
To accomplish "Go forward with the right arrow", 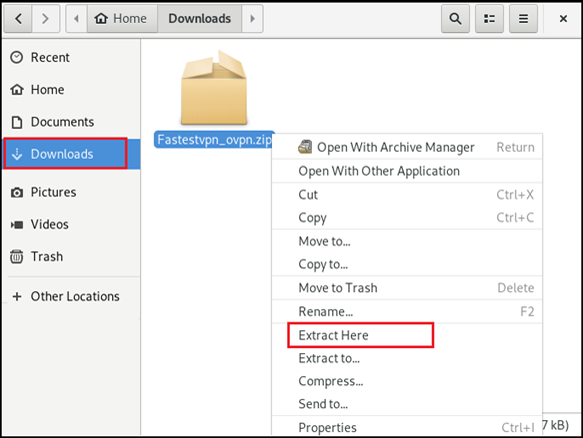I will point(46,18).
